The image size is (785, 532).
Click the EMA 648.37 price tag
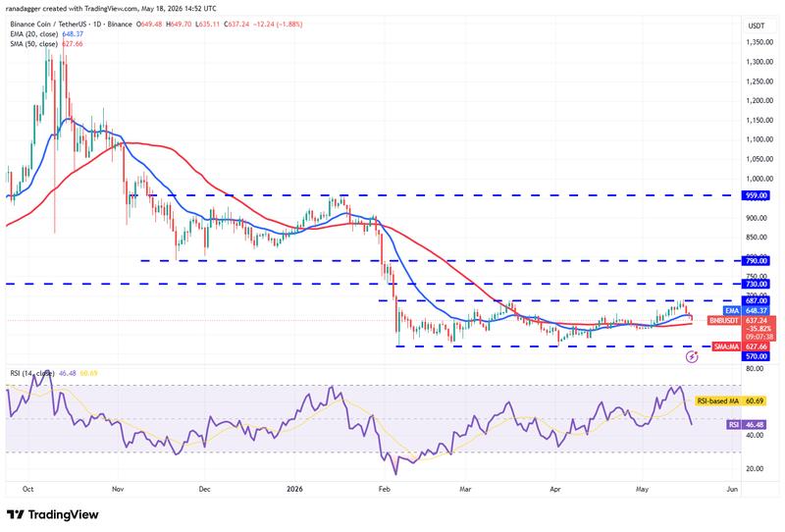(746, 310)
